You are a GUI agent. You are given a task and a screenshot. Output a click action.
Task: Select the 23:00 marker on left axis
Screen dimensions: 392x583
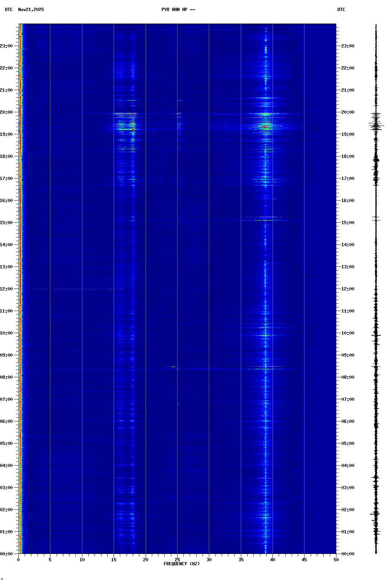[7, 46]
